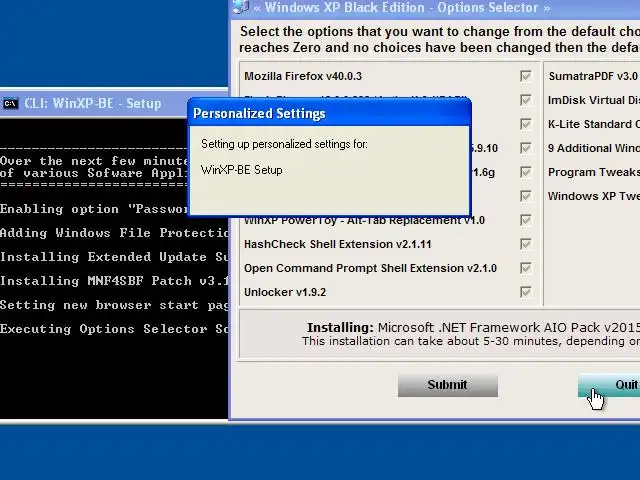
Task: Click the 'Executing Options Selector' line in CLI window
Action: pos(114,329)
